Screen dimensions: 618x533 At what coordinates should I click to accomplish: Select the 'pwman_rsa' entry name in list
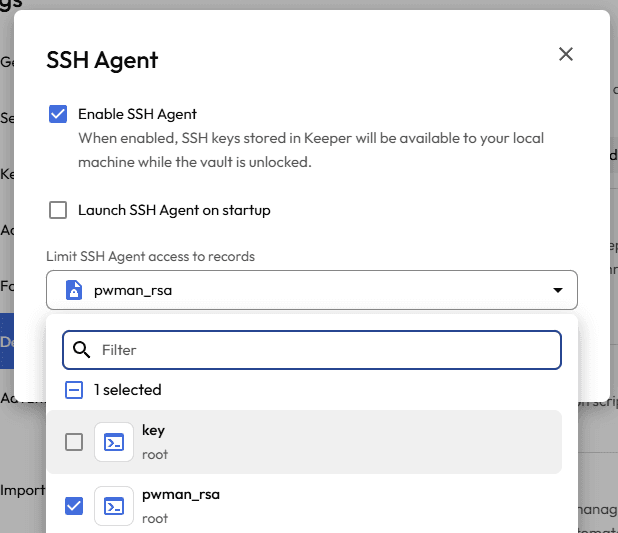[181, 495]
